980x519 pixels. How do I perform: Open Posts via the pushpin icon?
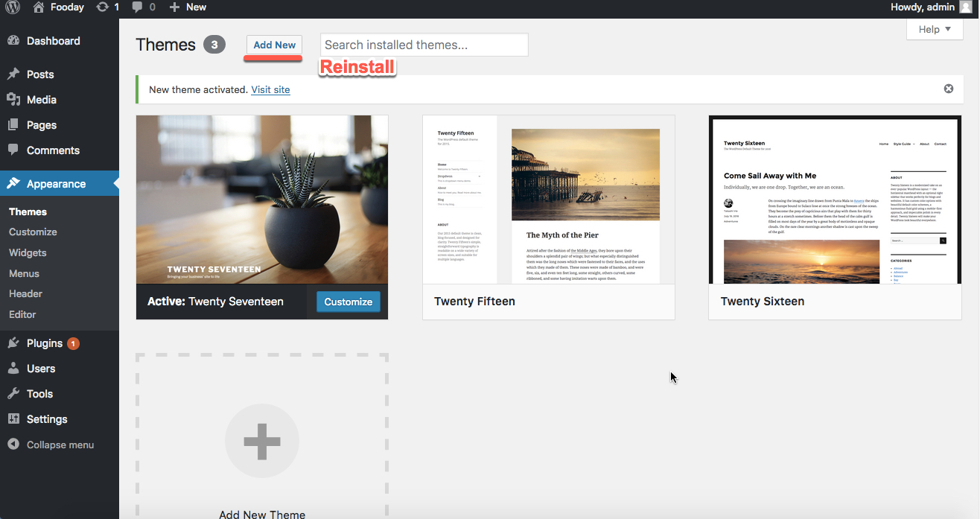click(x=13, y=74)
